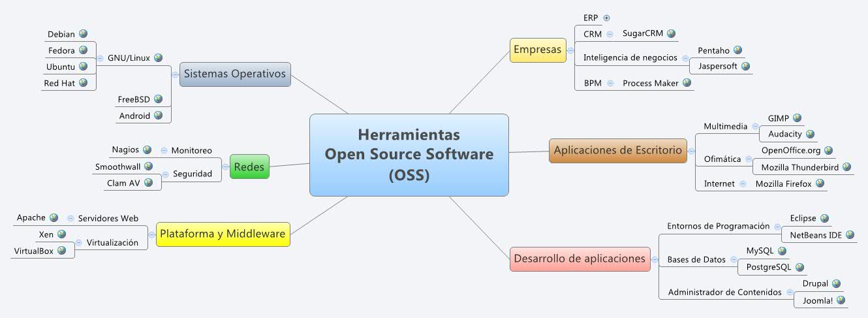Collapse the CRM branch
868x318 pixels.
click(610, 34)
